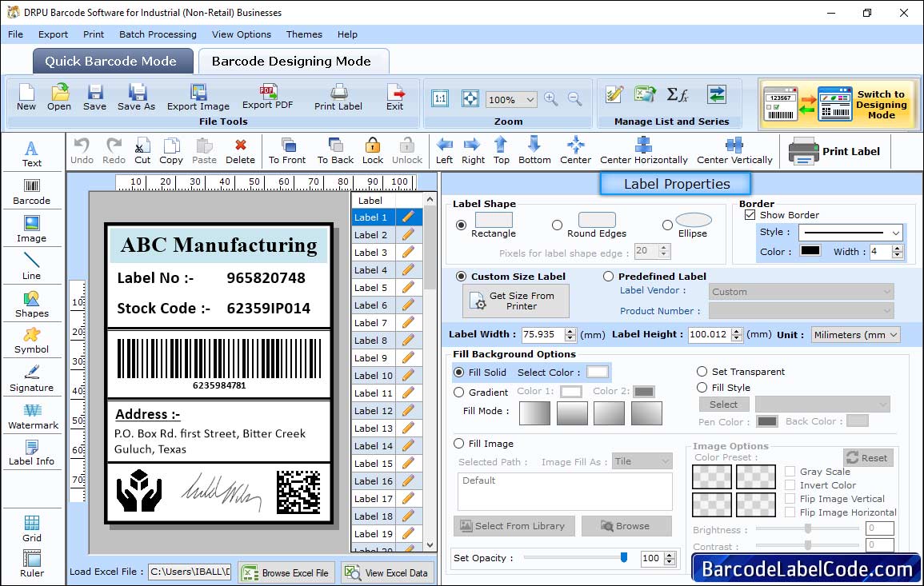Select the Text tool in sidebar
The height and width of the screenshot is (586, 924).
[32, 154]
